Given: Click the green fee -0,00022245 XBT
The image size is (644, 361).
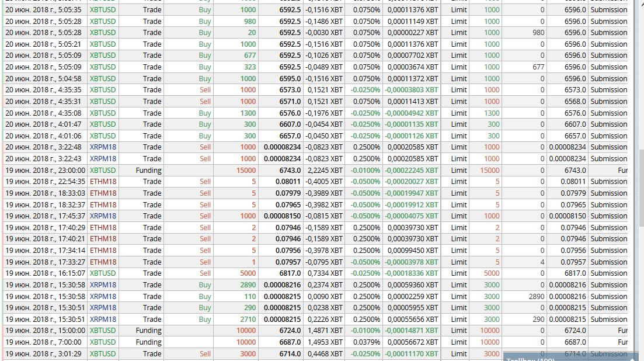Looking at the screenshot, I should point(412,170).
